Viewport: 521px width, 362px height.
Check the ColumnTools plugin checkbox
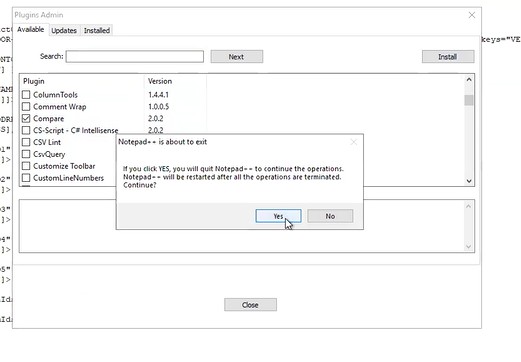[26, 95]
